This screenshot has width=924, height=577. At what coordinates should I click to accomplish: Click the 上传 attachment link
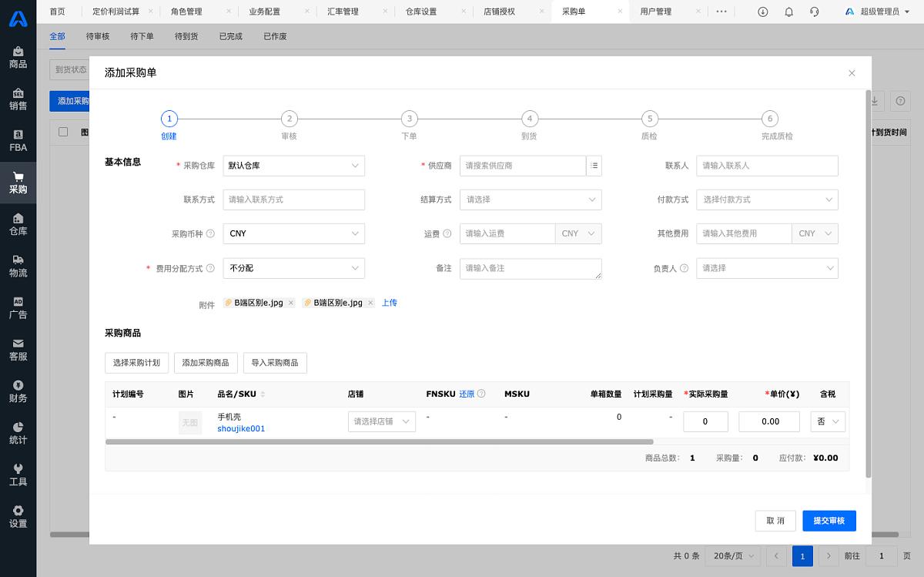coord(389,302)
